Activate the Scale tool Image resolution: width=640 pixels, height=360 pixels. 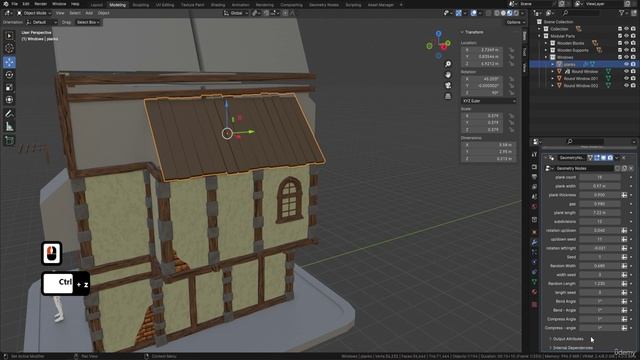pyautogui.click(x=9, y=87)
